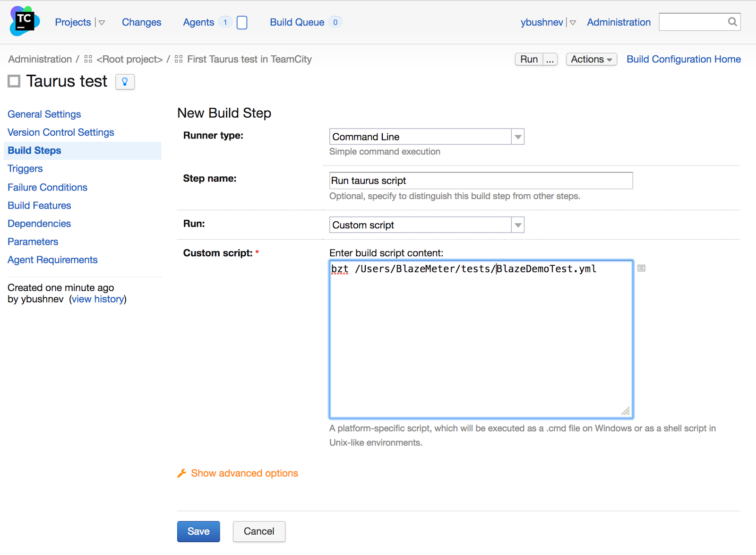Click inside the Custom script textarea
Screen dimensions: 756x555
pyautogui.click(x=481, y=339)
